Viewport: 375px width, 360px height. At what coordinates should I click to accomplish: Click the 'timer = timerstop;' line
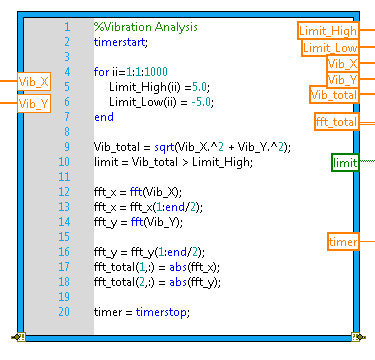point(142,312)
